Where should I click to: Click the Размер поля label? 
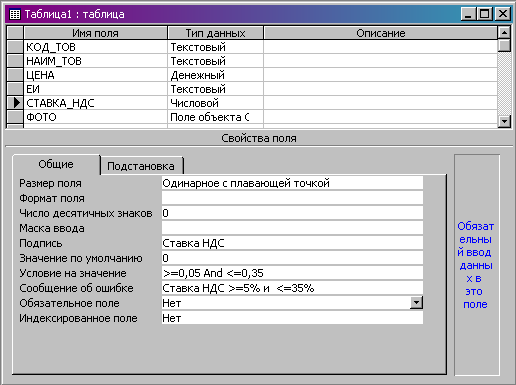[x=50, y=183]
